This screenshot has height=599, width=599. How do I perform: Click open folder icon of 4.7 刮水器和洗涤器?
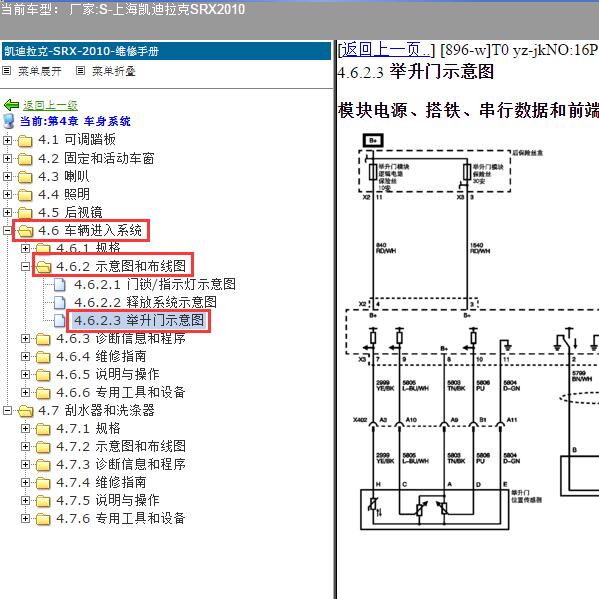pos(26,410)
